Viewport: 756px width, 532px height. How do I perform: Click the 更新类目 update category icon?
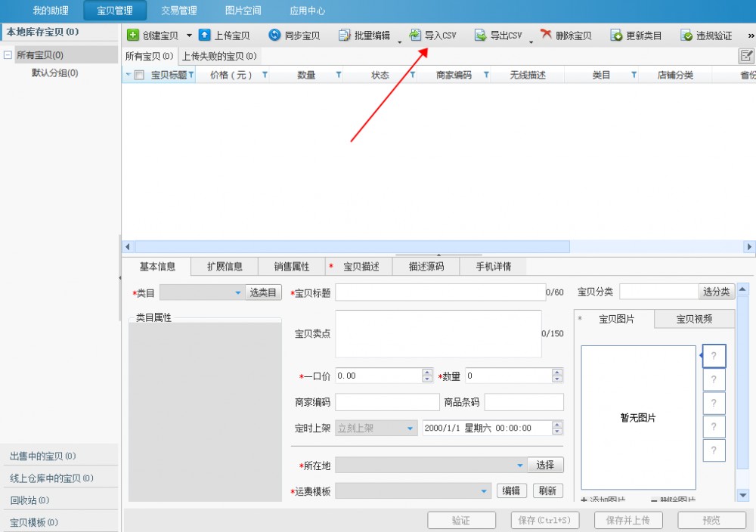pos(616,36)
